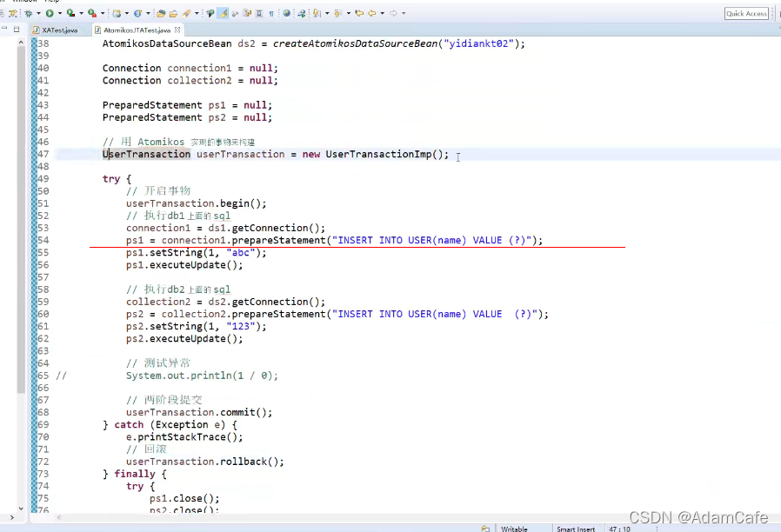Click 'userTransaction.begin();' on line 51

[197, 203]
